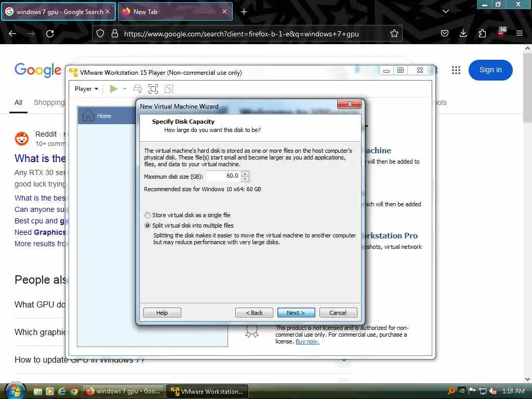Open a new browser tab with plus
Image resolution: width=532 pixels, height=399 pixels.
tap(244, 12)
